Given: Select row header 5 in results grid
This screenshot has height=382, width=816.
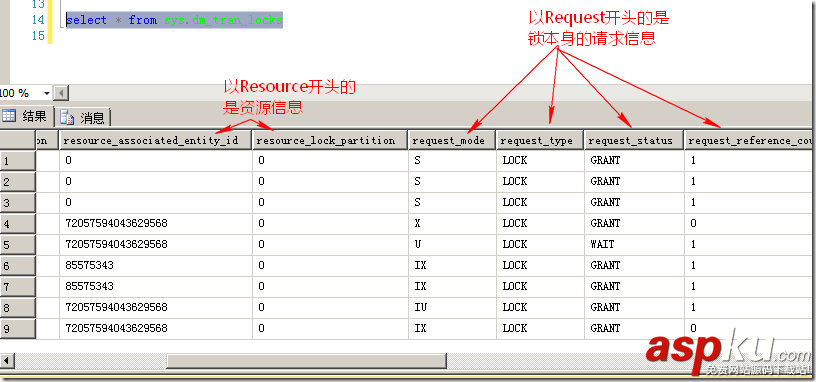Looking at the screenshot, I should click(x=18, y=245).
